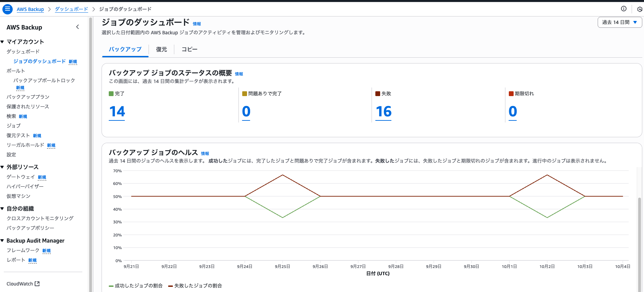Open the 16 failed jobs link
Viewport: 644px width, 292px height.
pos(383,112)
